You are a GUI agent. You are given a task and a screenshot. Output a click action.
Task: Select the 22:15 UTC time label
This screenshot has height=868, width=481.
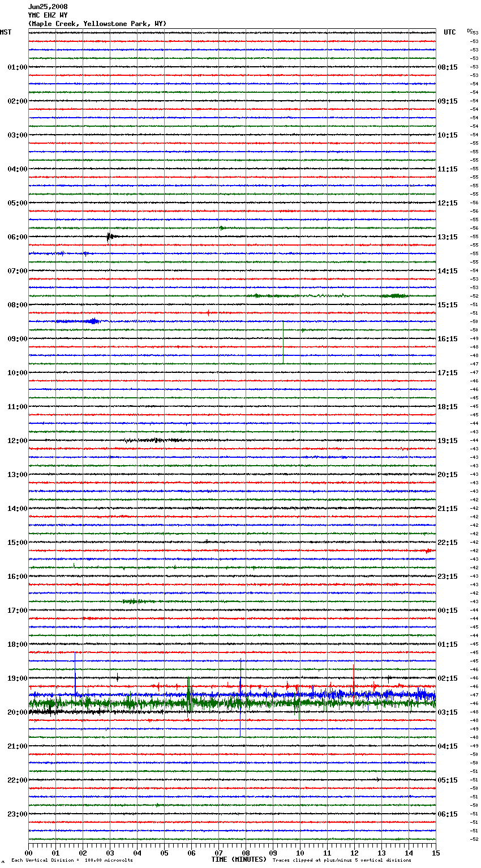coord(448,543)
